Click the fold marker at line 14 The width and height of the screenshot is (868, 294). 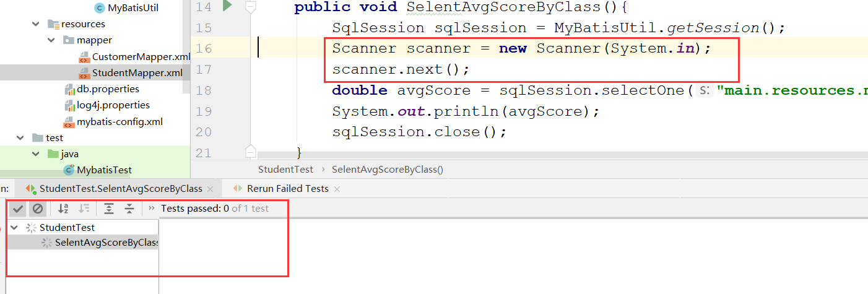click(250, 7)
